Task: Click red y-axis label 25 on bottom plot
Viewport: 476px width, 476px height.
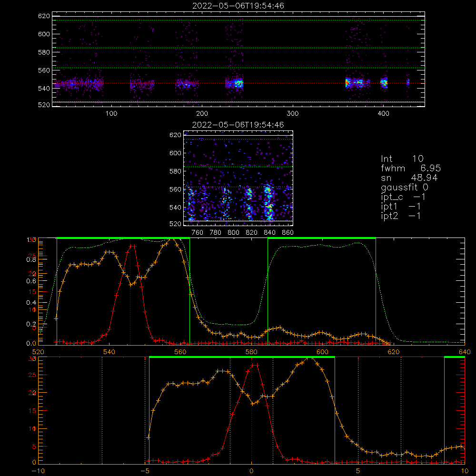Action: tap(32, 375)
